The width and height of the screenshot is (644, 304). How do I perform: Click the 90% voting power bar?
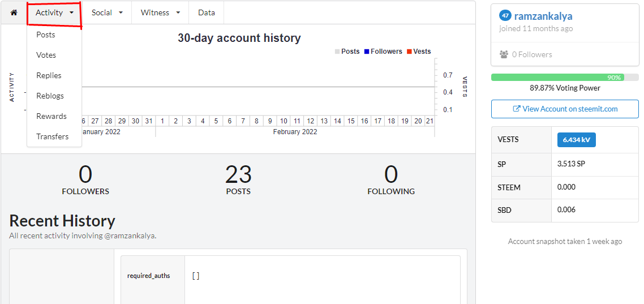click(565, 77)
